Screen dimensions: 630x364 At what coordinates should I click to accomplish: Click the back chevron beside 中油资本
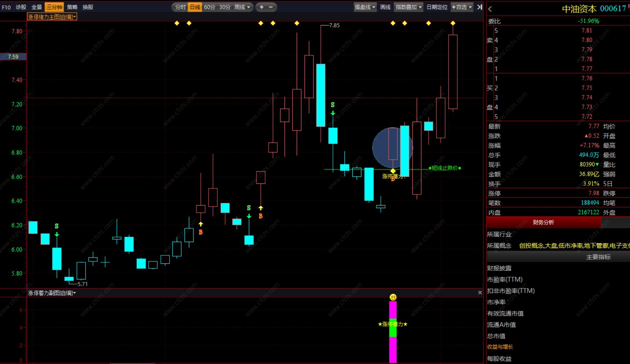[x=490, y=9]
